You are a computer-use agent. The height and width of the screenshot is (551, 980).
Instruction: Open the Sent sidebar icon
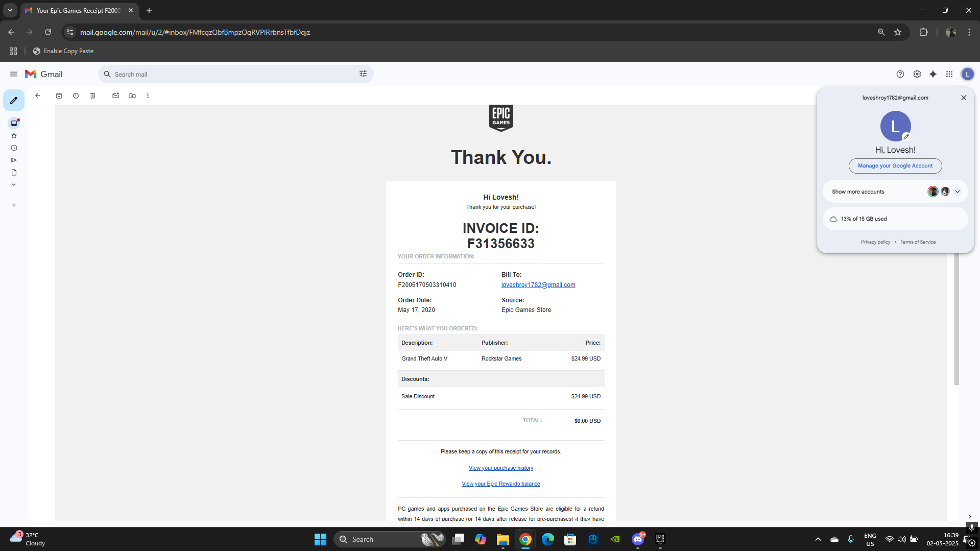click(14, 160)
